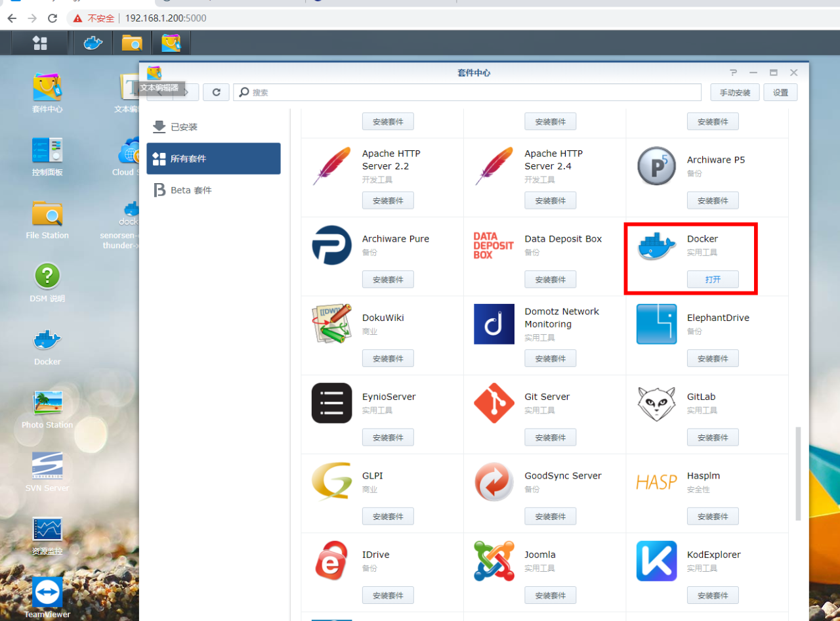
Task: Open 设置 settings in Package Center
Action: pyautogui.click(x=780, y=93)
